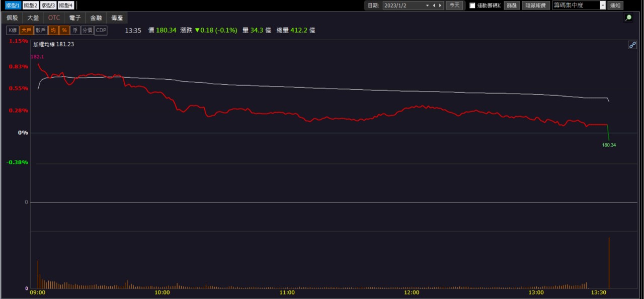Select layout 版型3
This screenshot has width=644, height=299.
point(48,6)
